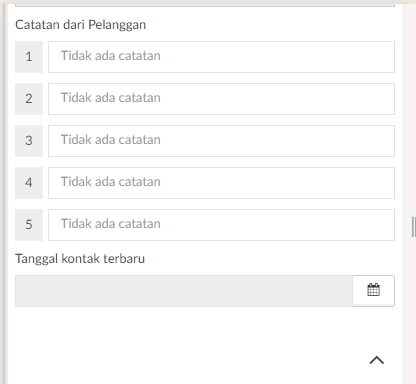The width and height of the screenshot is (416, 384).
Task: Select the number 1 note label
Action: coord(29,57)
